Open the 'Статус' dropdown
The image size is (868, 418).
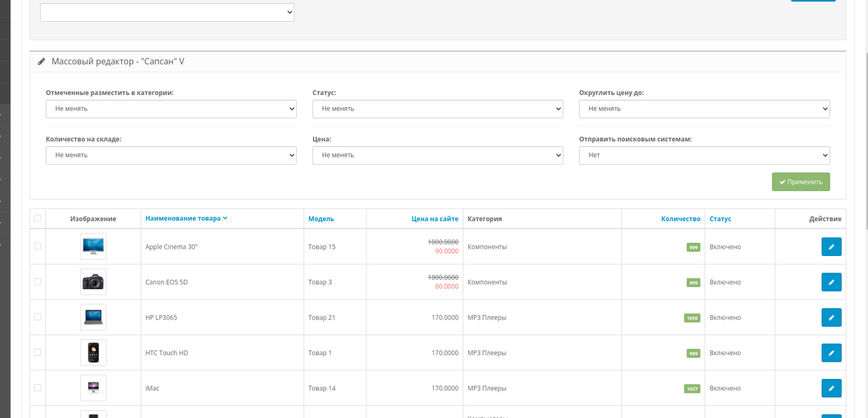pyautogui.click(x=438, y=108)
